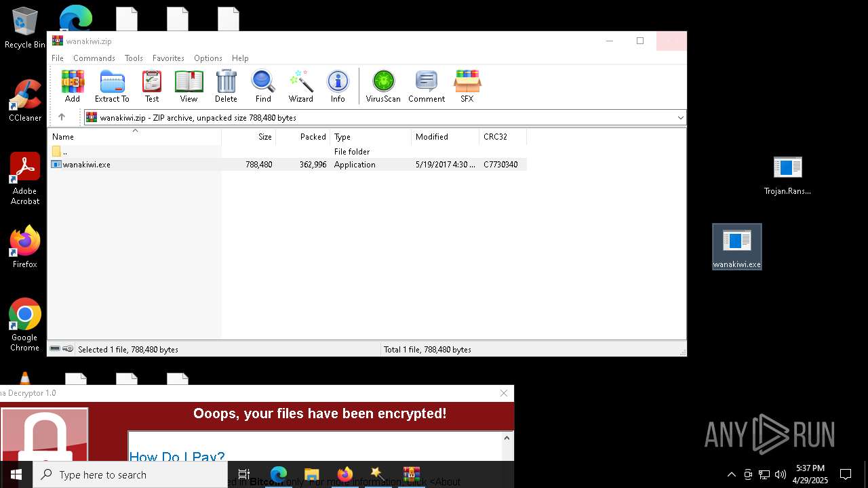Screen dimensions: 868x488
Task: Sort file list by Name column
Action: click(x=134, y=137)
